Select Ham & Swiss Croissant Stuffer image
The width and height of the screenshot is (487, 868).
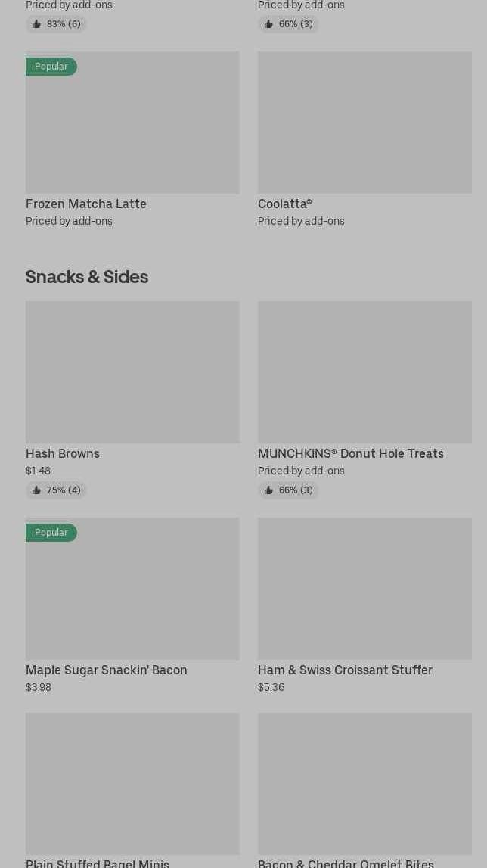pyautogui.click(x=364, y=589)
